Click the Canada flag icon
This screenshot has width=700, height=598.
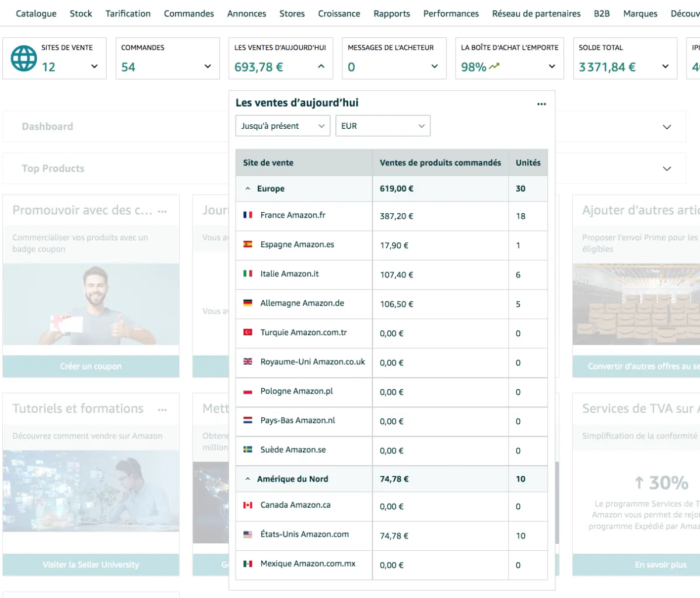[x=248, y=505]
